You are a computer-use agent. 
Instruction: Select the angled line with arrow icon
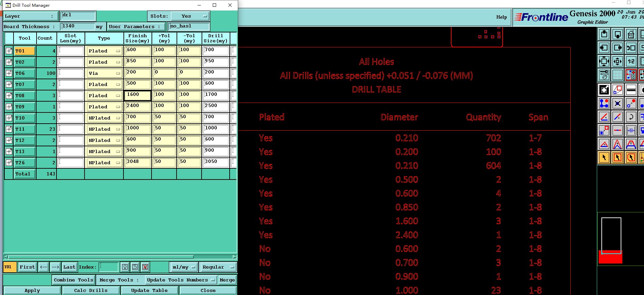[604, 117]
